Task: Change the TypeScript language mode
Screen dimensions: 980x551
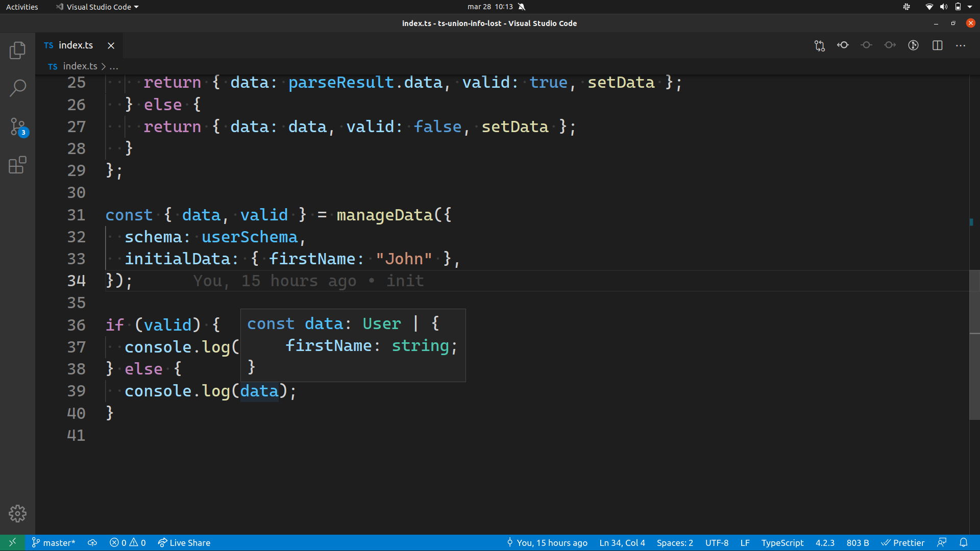Action: (782, 542)
